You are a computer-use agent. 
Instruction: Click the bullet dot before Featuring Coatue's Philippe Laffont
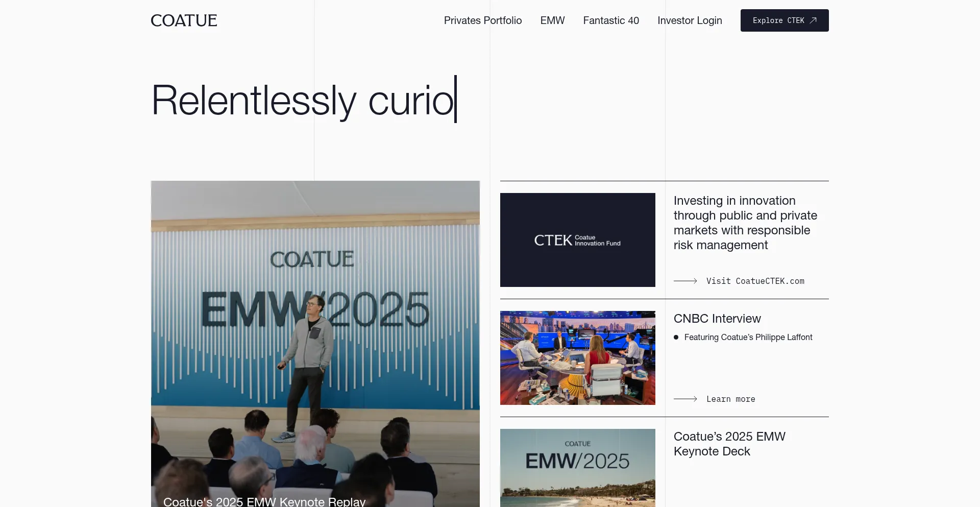click(x=676, y=337)
